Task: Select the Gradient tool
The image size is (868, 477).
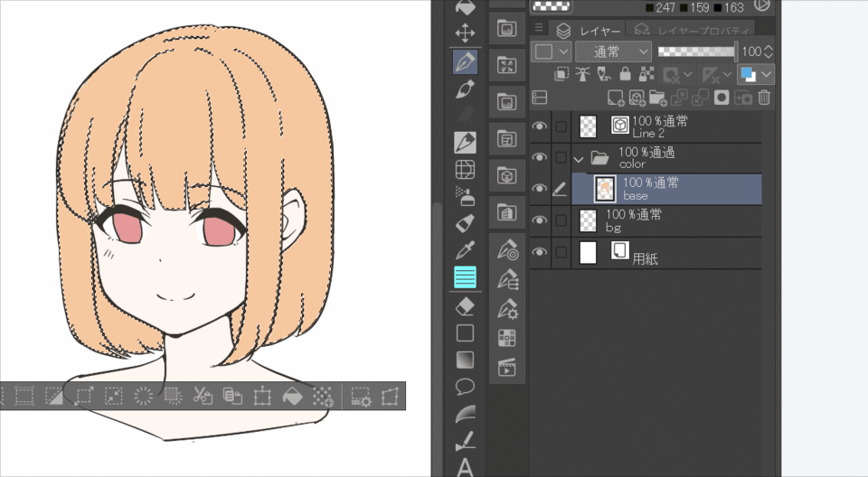Action: click(x=465, y=360)
